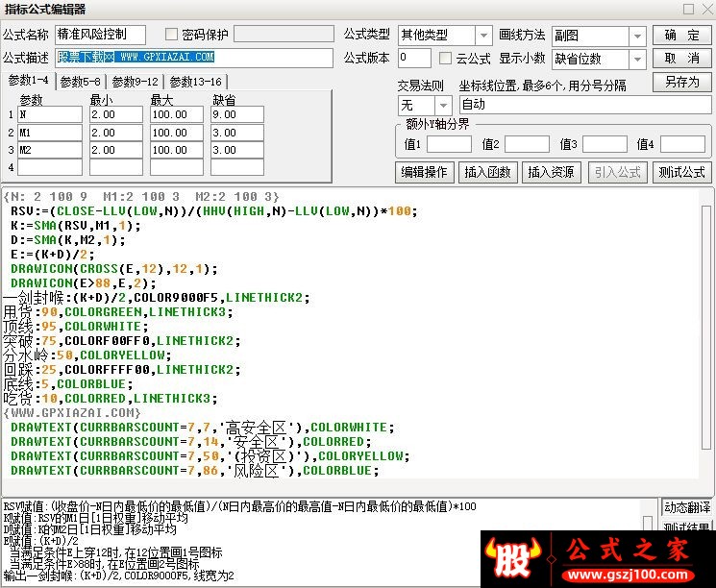Switch to the 参数5-8 tab

[81, 82]
